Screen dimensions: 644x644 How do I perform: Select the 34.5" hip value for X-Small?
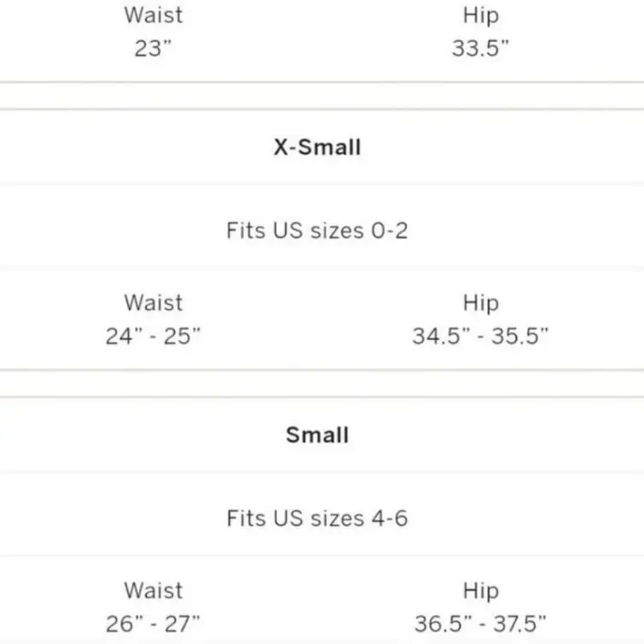(440, 336)
